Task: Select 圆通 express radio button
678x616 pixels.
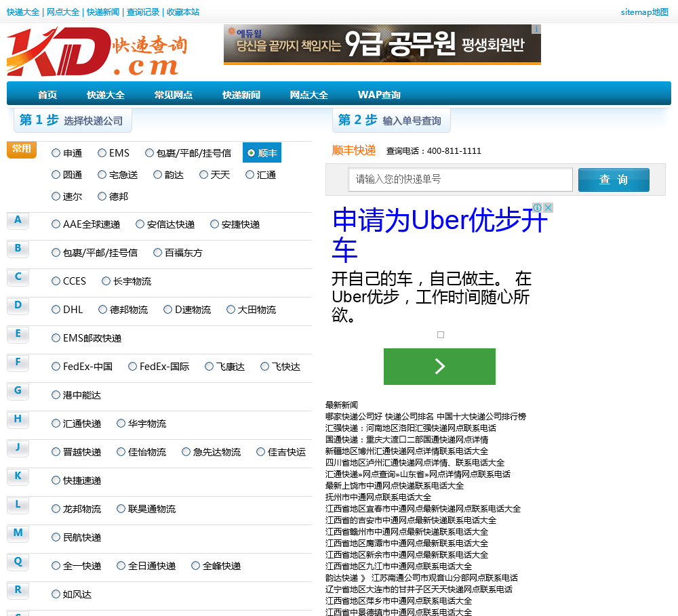Action: coord(56,175)
